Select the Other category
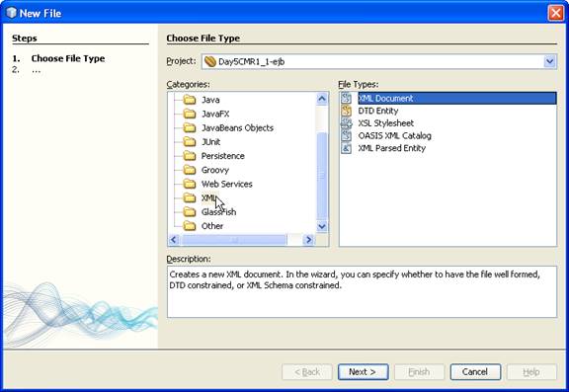The height and width of the screenshot is (392, 569). 212,226
